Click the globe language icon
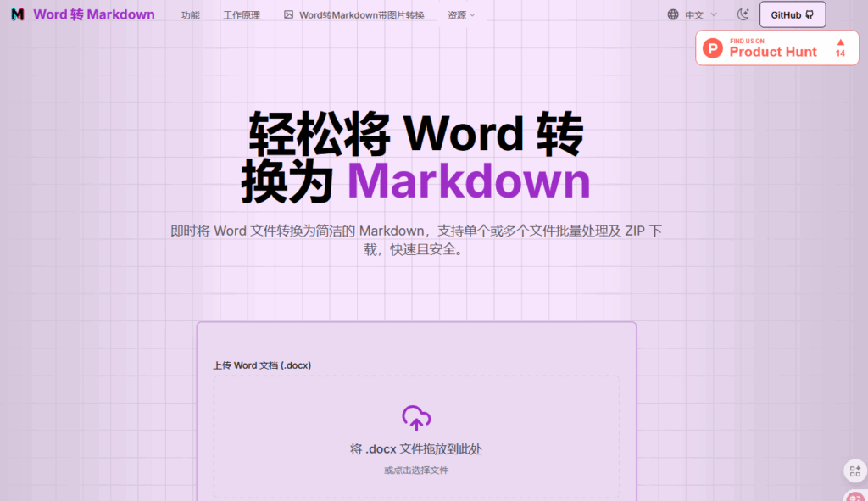868x501 pixels. [673, 14]
